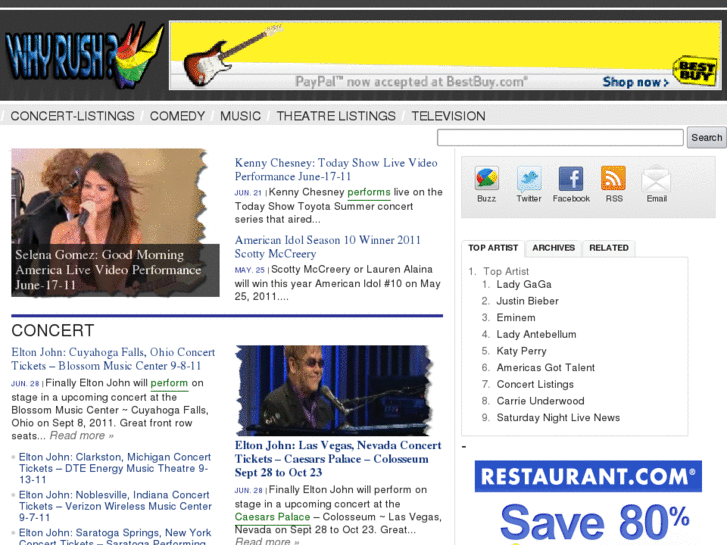Click the Best Buy tag logo
Screen dimensions: 727x545
point(695,71)
